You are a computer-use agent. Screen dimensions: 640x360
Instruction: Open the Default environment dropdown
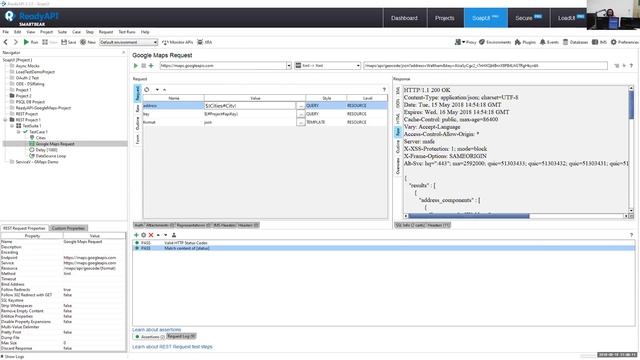click(128, 42)
